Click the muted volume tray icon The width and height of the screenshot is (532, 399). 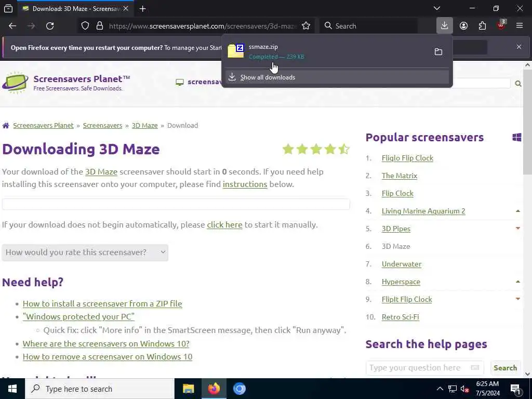click(x=465, y=389)
